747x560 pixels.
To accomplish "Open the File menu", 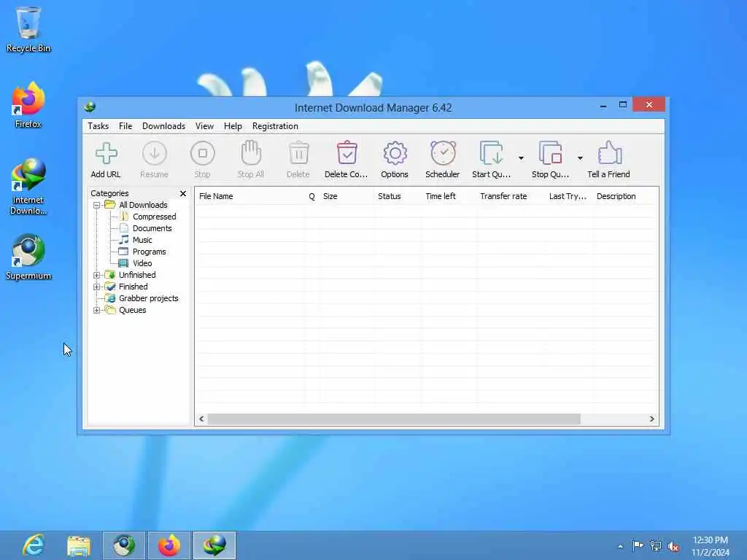I will tap(125, 126).
